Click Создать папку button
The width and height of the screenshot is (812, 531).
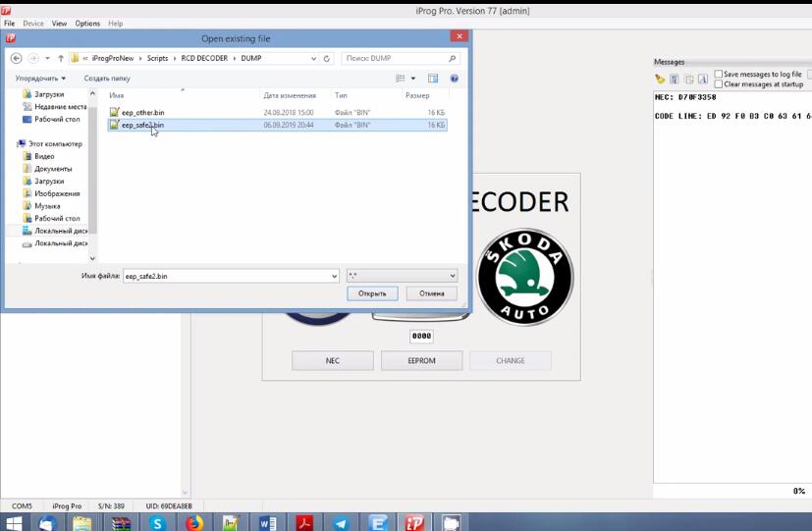[x=107, y=79]
